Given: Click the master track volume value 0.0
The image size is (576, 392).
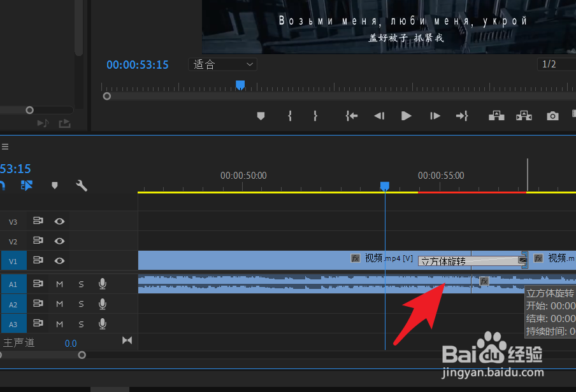Looking at the screenshot, I should coord(71,344).
